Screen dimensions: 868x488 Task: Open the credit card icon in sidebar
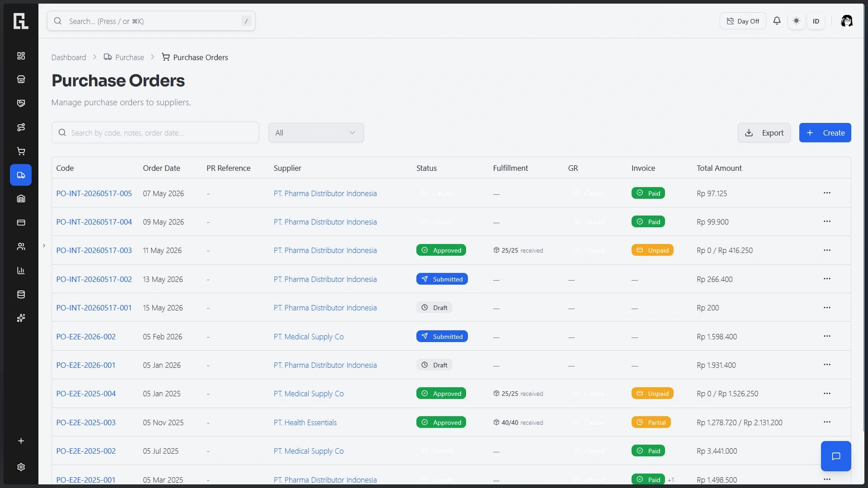tap(21, 223)
